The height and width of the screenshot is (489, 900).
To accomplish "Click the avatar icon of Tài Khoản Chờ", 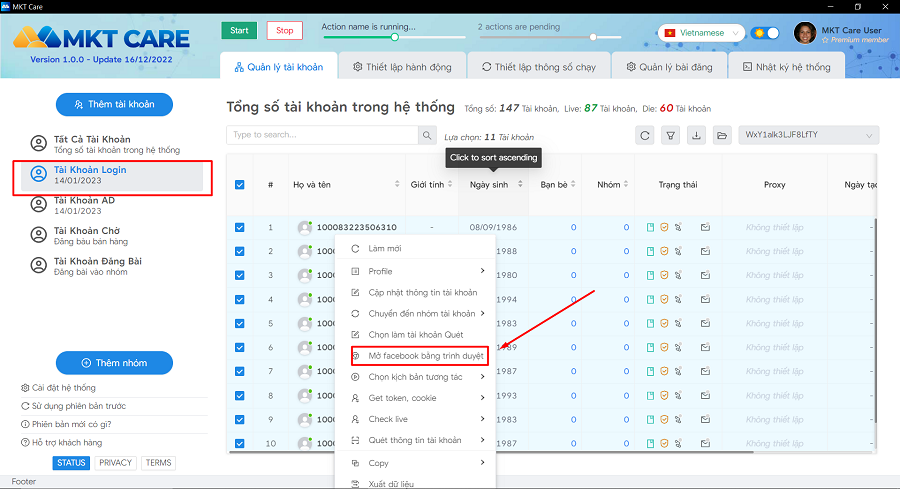I will 38,235.
